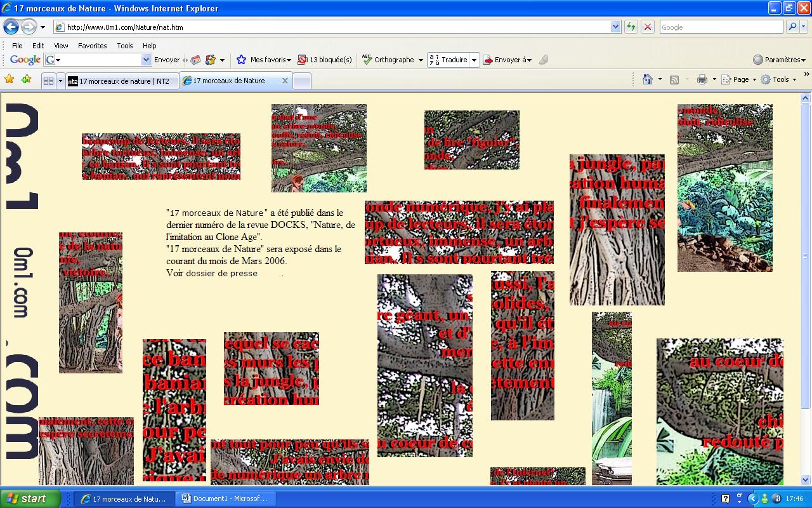Image resolution: width=812 pixels, height=508 pixels.
Task: Open the Quick Tabs grid icon
Action: click(x=48, y=81)
